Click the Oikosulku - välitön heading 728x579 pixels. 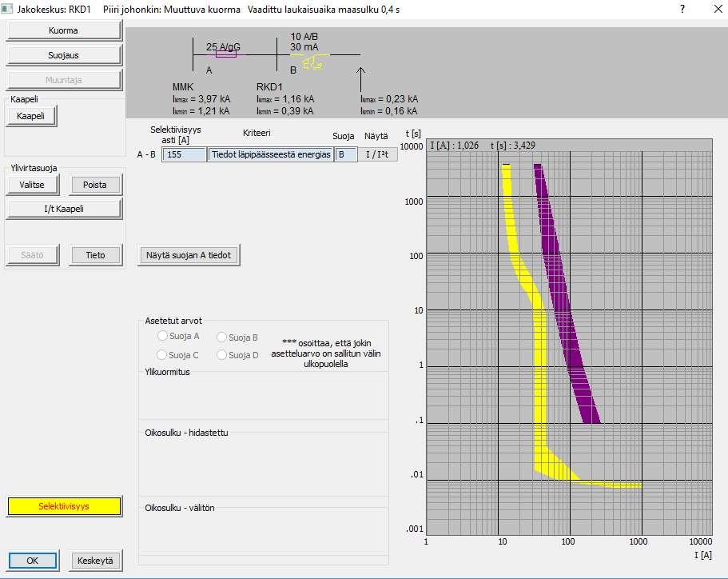tap(180, 508)
